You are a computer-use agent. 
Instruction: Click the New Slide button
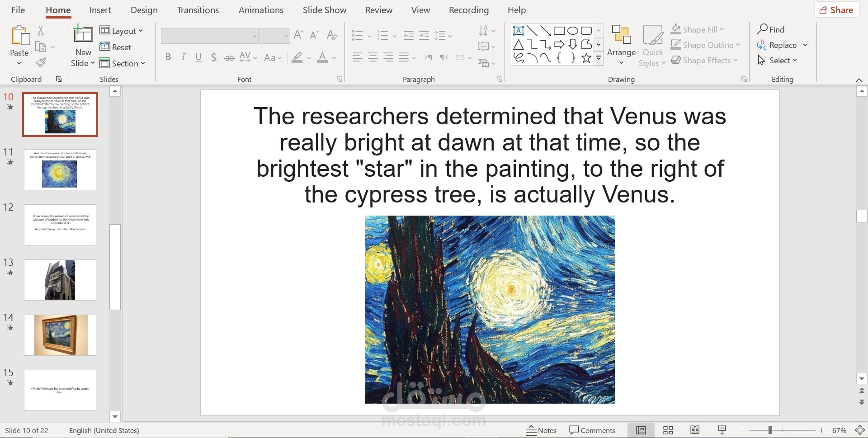[x=83, y=47]
